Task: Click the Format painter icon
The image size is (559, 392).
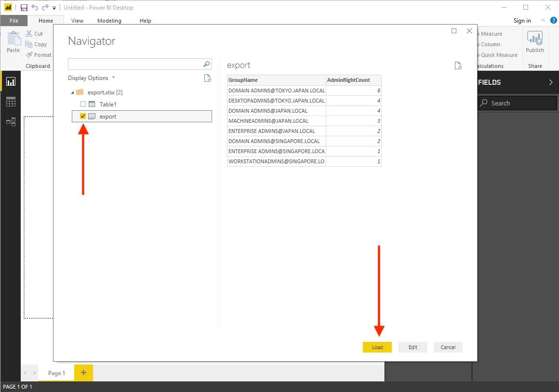Action: [29, 55]
